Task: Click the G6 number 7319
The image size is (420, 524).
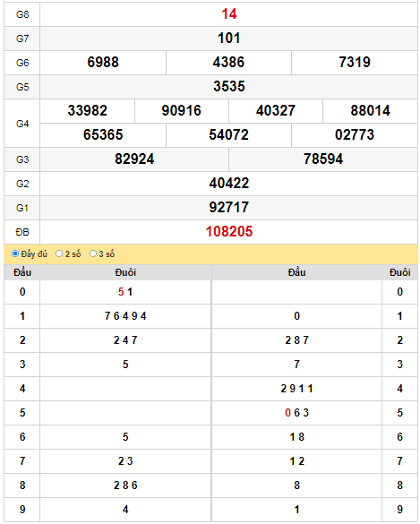Action: pos(355,62)
